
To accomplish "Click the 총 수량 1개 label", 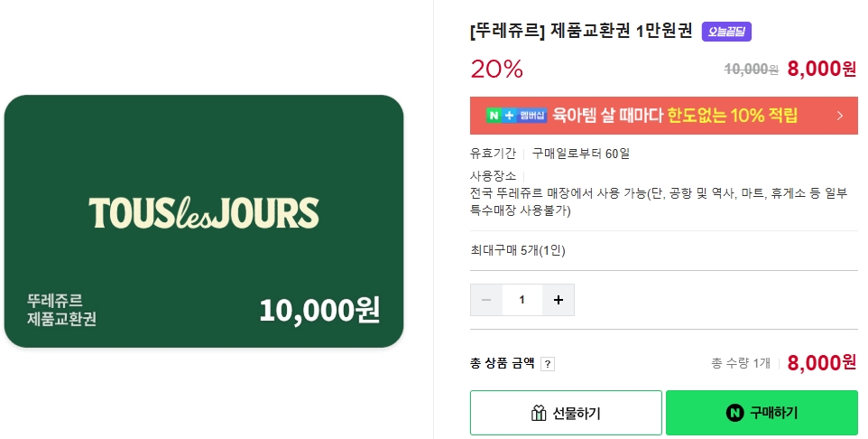I will click(741, 363).
